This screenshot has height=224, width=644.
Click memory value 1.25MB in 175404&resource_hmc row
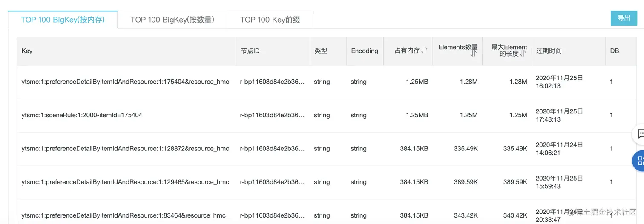pyautogui.click(x=417, y=82)
